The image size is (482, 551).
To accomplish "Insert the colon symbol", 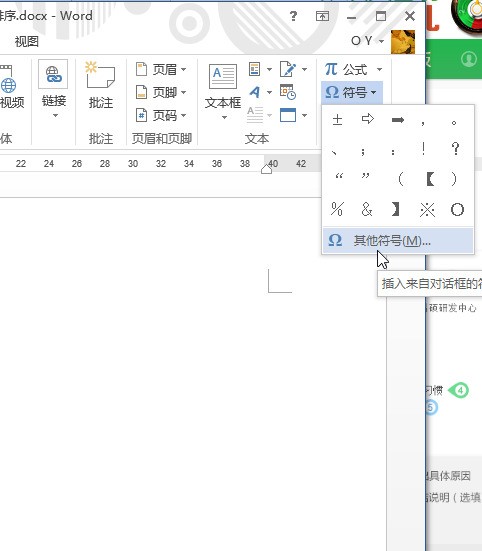I will (x=393, y=151).
